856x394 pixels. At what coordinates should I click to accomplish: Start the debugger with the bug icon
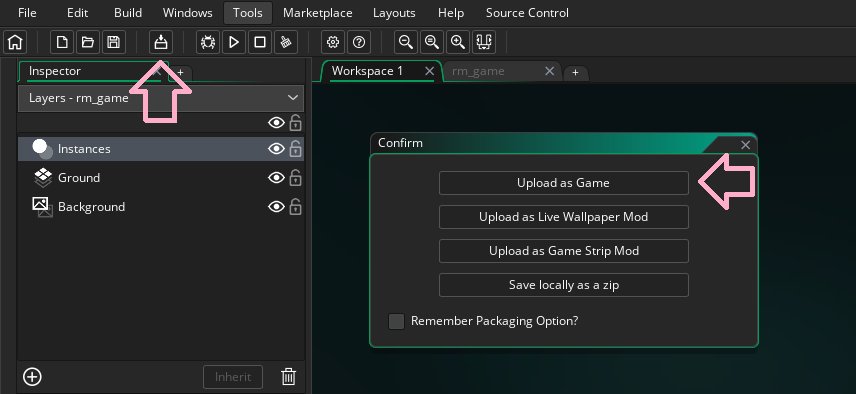(x=208, y=42)
